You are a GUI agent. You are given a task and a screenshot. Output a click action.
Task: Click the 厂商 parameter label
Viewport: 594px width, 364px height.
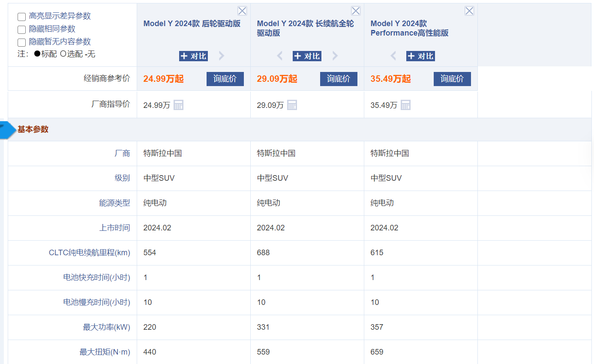click(122, 153)
